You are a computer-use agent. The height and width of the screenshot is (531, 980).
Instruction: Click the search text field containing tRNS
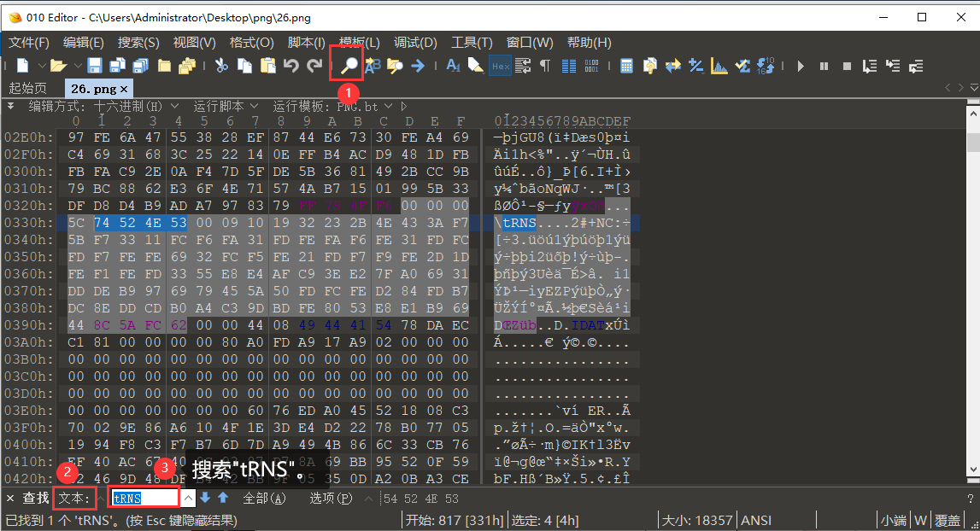pos(142,498)
